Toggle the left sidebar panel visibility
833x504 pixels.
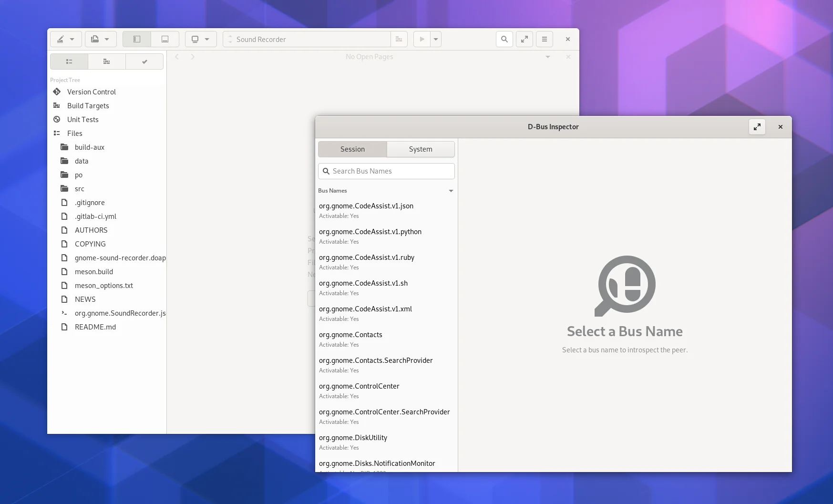click(137, 39)
